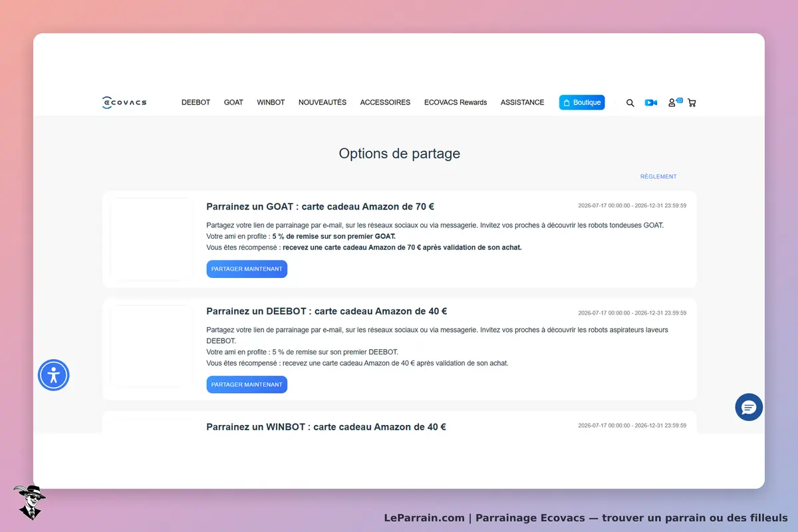
Task: Open the WINBOT menu
Action: pyautogui.click(x=271, y=102)
